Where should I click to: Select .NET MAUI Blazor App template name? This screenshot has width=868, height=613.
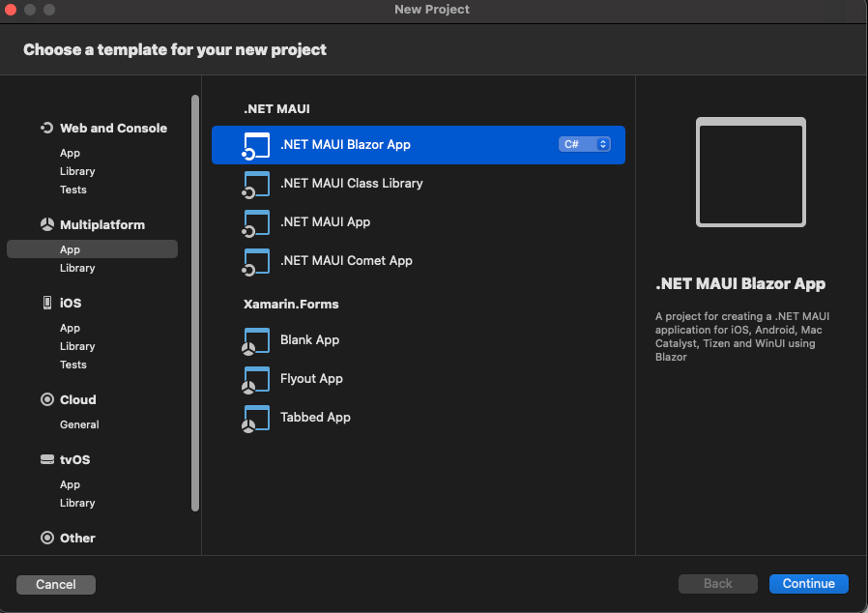[345, 144]
